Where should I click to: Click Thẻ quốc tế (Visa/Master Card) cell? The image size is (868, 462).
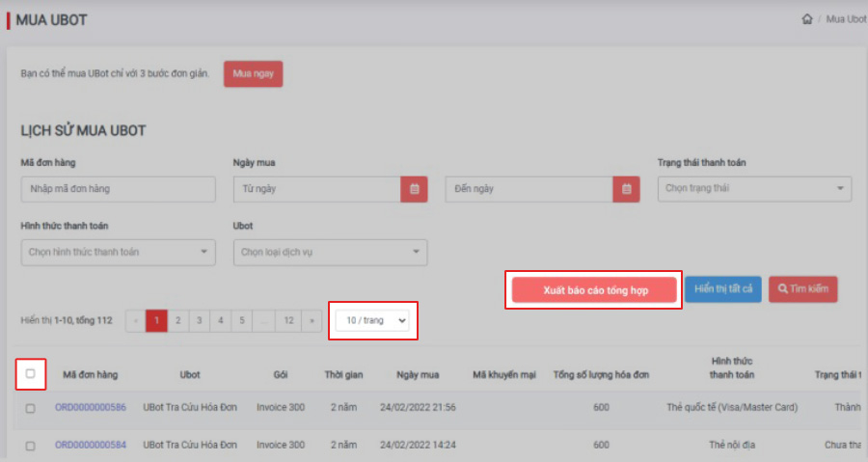[x=732, y=408]
